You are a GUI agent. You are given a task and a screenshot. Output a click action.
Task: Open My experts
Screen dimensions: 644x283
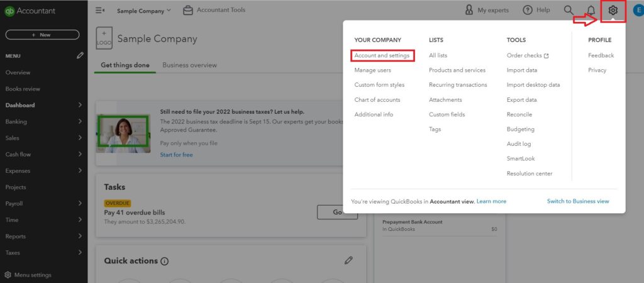pyautogui.click(x=487, y=10)
